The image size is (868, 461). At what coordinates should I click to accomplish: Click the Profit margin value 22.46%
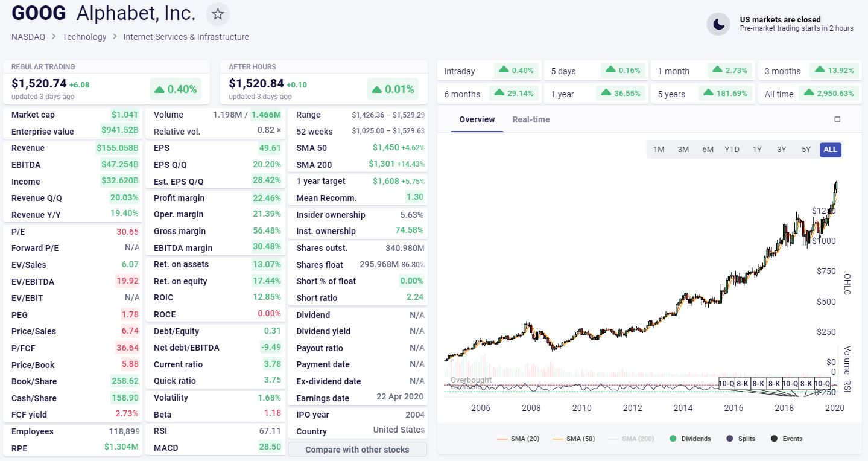(267, 198)
